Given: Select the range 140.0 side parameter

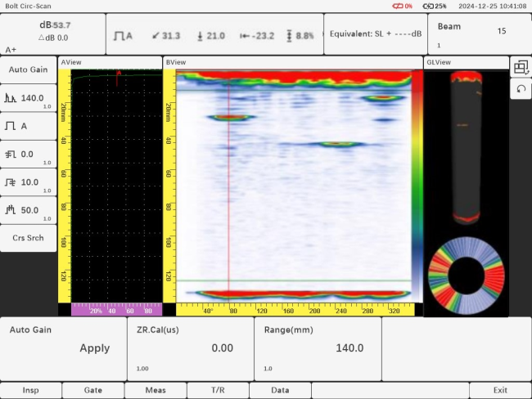Looking at the screenshot, I should pos(29,99).
